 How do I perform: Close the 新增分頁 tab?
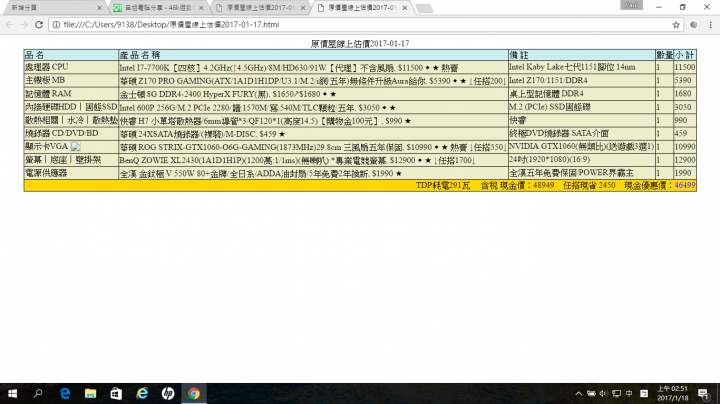(100, 8)
